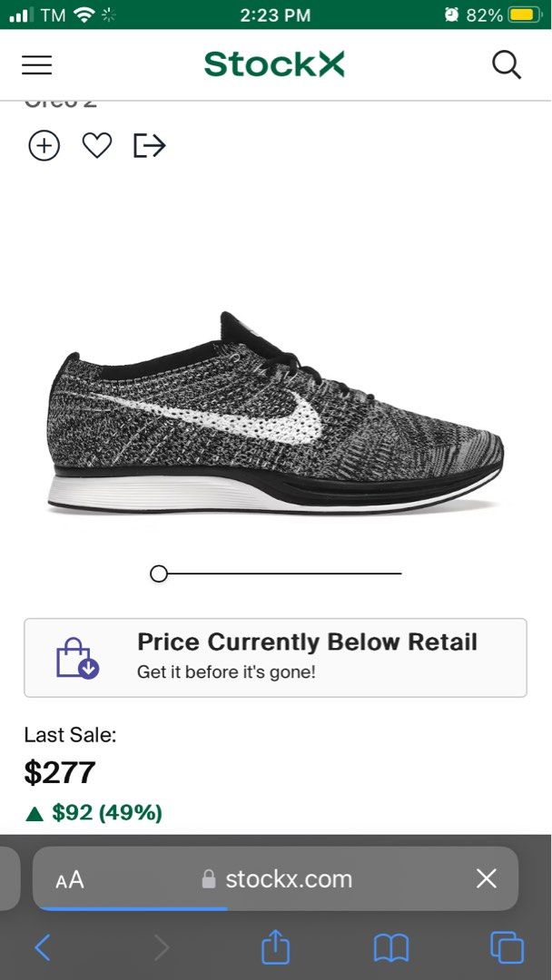The image size is (552, 980).
Task: Go back with Safari back arrow
Action: pos(43,948)
